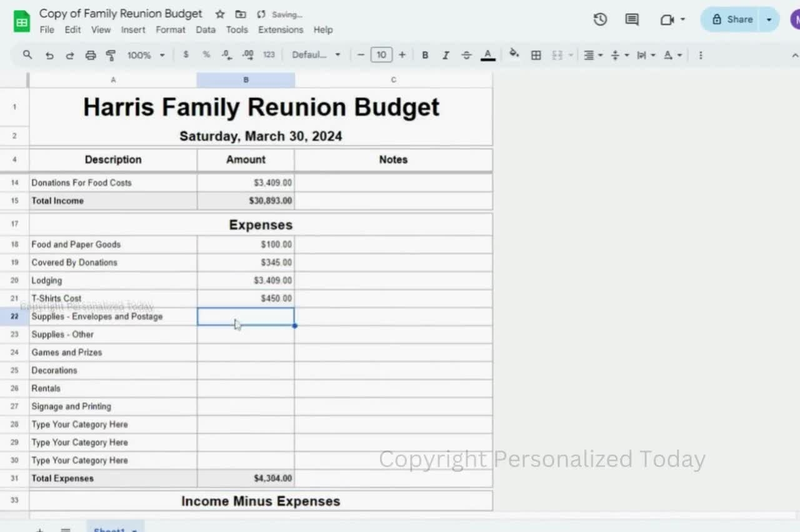The width and height of the screenshot is (800, 532).
Task: Toggle strikethrough formatting
Action: pos(466,55)
